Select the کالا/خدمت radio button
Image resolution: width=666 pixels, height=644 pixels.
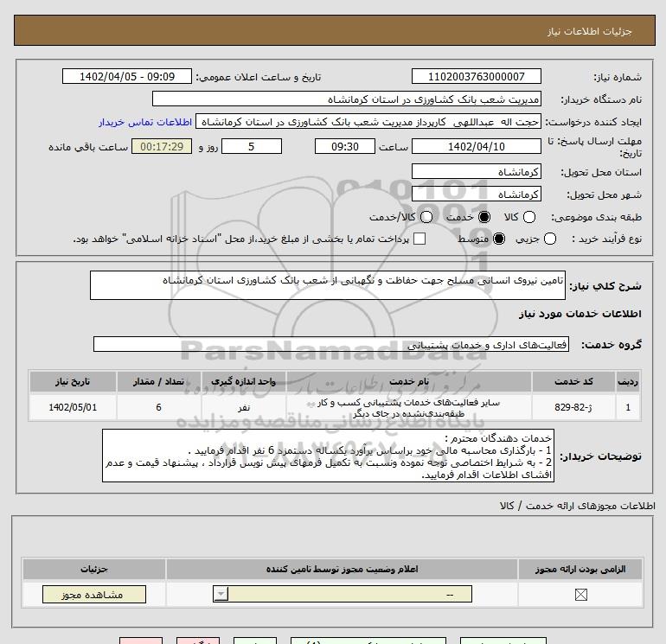click(x=426, y=217)
